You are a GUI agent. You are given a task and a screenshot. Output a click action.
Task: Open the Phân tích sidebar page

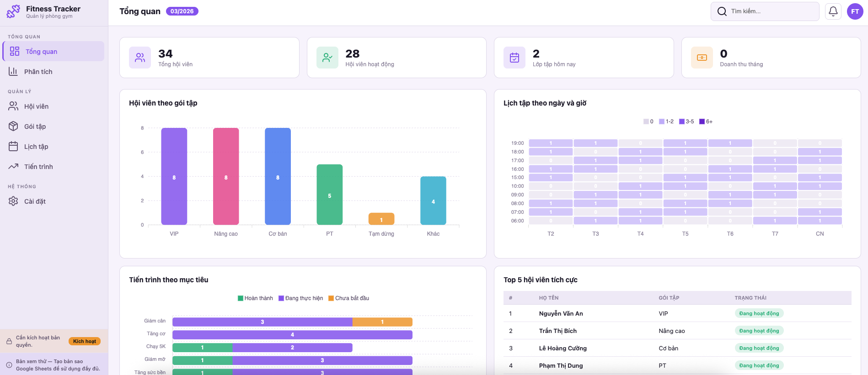38,72
